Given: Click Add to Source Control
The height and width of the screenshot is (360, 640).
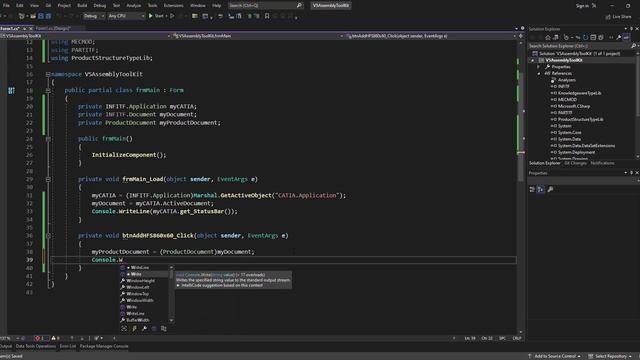Looking at the screenshot, I should click(x=554, y=356).
